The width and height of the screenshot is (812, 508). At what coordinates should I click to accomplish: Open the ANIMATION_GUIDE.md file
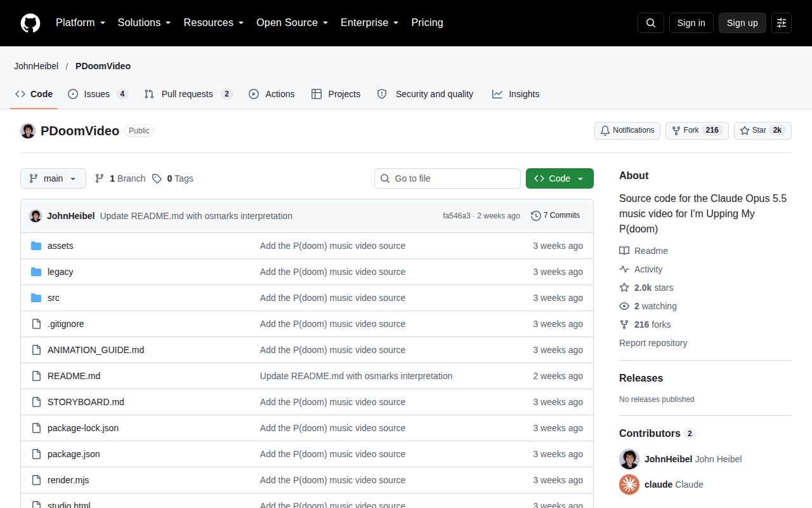click(x=96, y=350)
